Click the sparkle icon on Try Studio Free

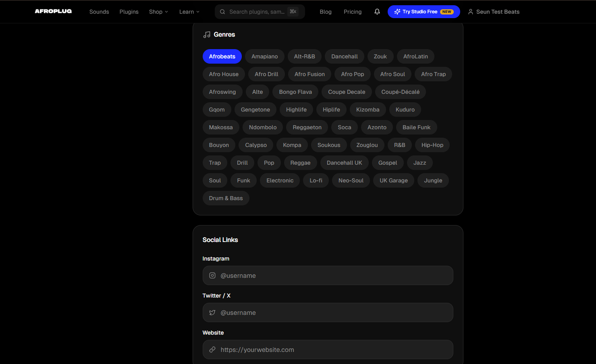[x=397, y=12]
